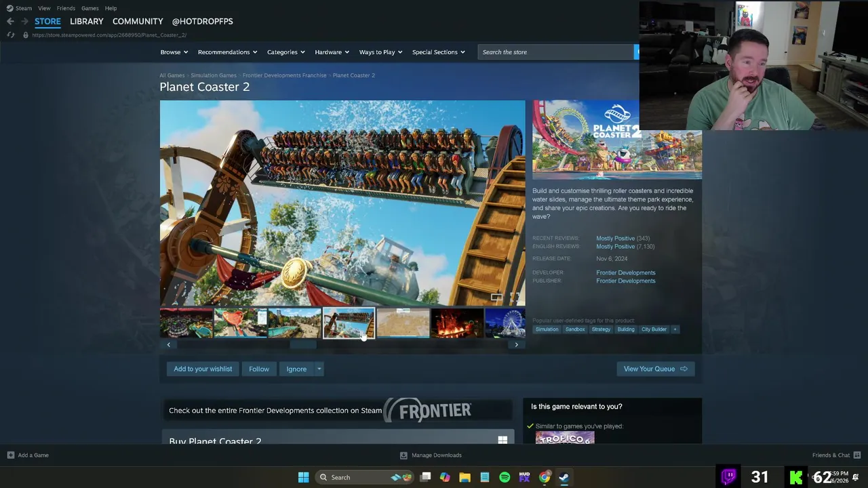Image resolution: width=868 pixels, height=488 pixels.
Task: Open the Games menu
Action: coord(90,8)
